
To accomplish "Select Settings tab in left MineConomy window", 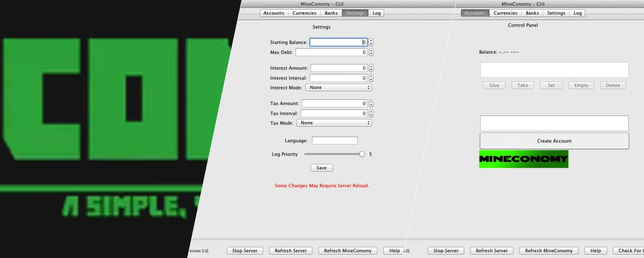I will [355, 13].
